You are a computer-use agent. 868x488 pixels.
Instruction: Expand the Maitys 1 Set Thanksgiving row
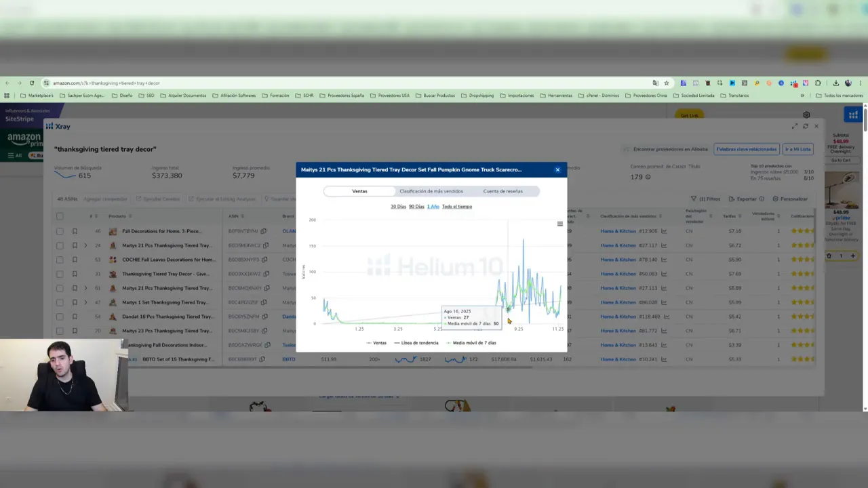coord(85,302)
